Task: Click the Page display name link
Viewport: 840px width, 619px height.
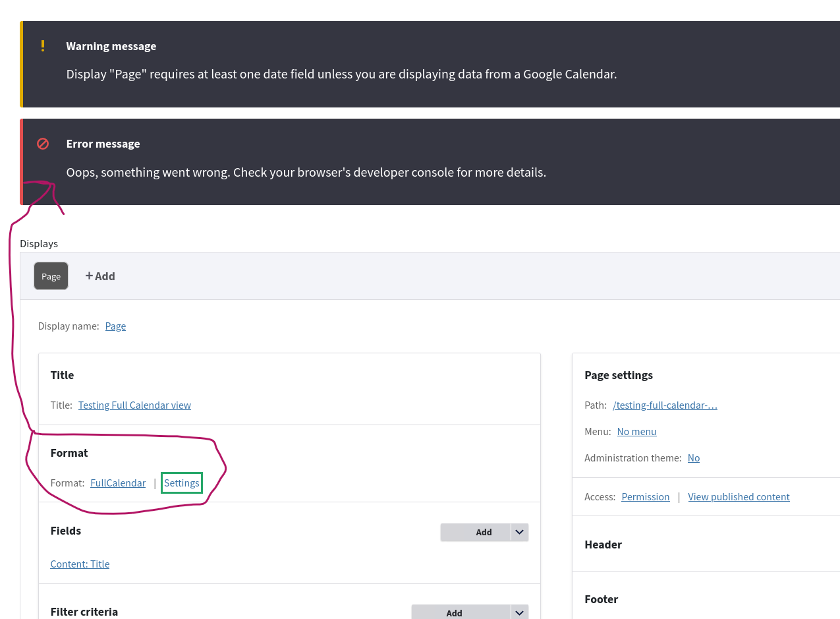Action: point(115,326)
